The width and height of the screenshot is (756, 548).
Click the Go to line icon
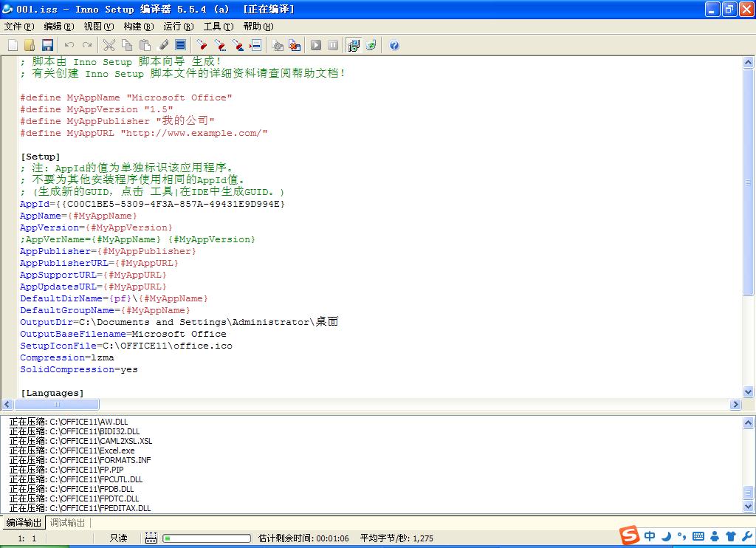(x=255, y=45)
